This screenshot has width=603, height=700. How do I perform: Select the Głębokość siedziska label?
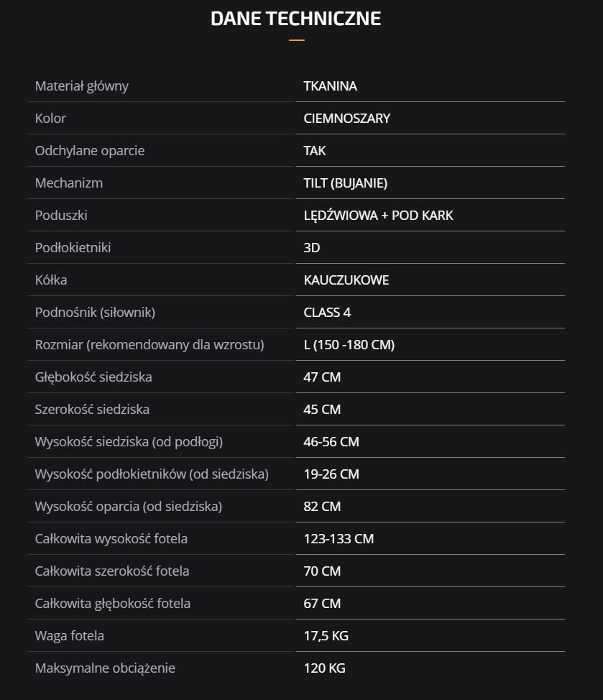(93, 377)
